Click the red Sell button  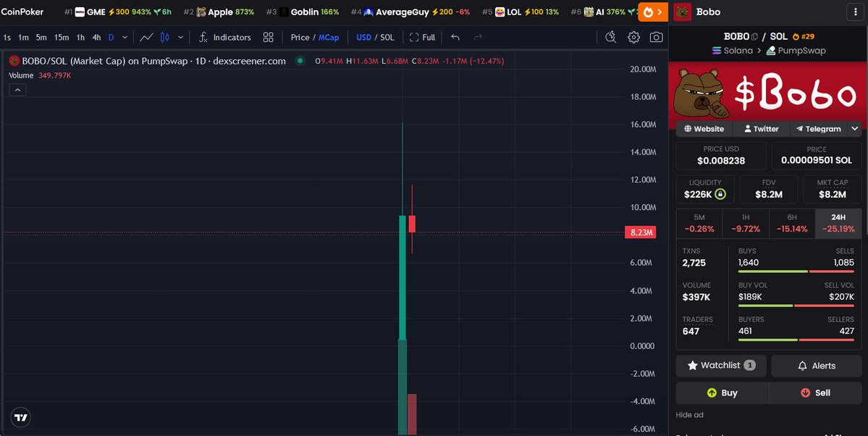(x=815, y=393)
